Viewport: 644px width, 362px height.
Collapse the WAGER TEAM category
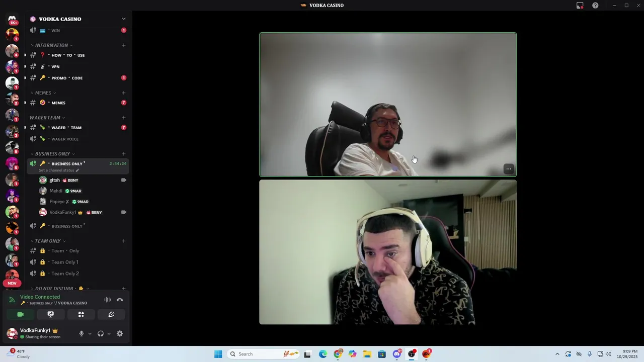[x=47, y=118]
